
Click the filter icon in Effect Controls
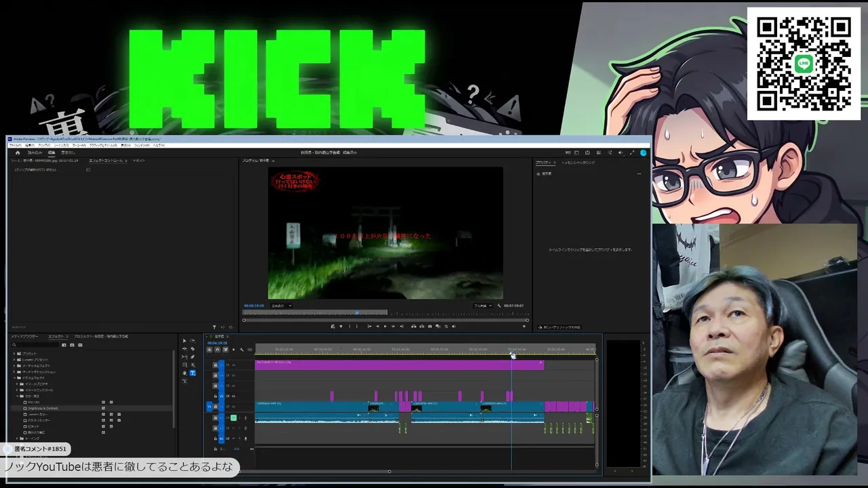coord(214,327)
